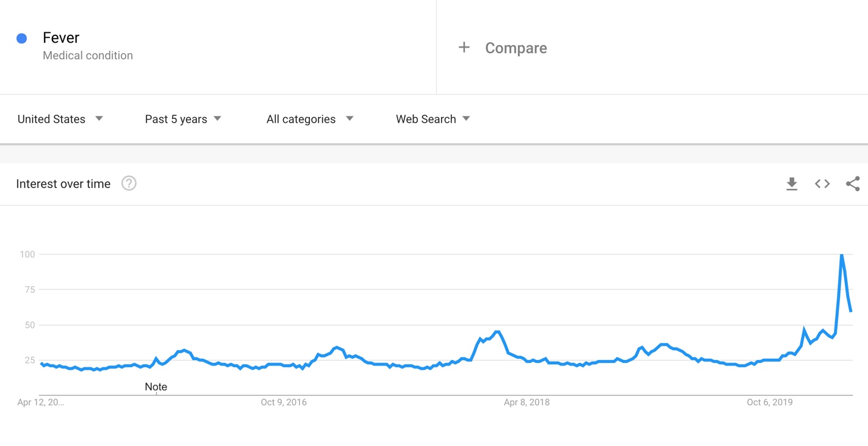Click the Oct 6, 2019 axis label
868x446 pixels.
(x=770, y=402)
